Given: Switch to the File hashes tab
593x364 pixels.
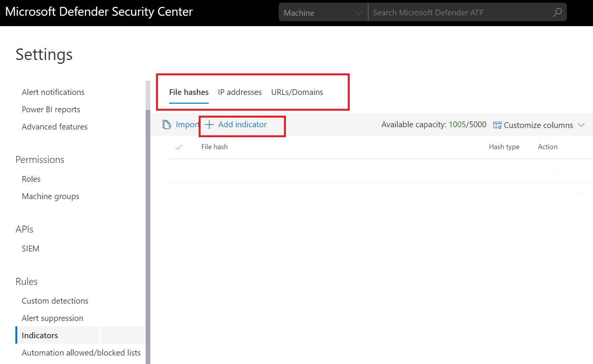Looking at the screenshot, I should pos(189,92).
